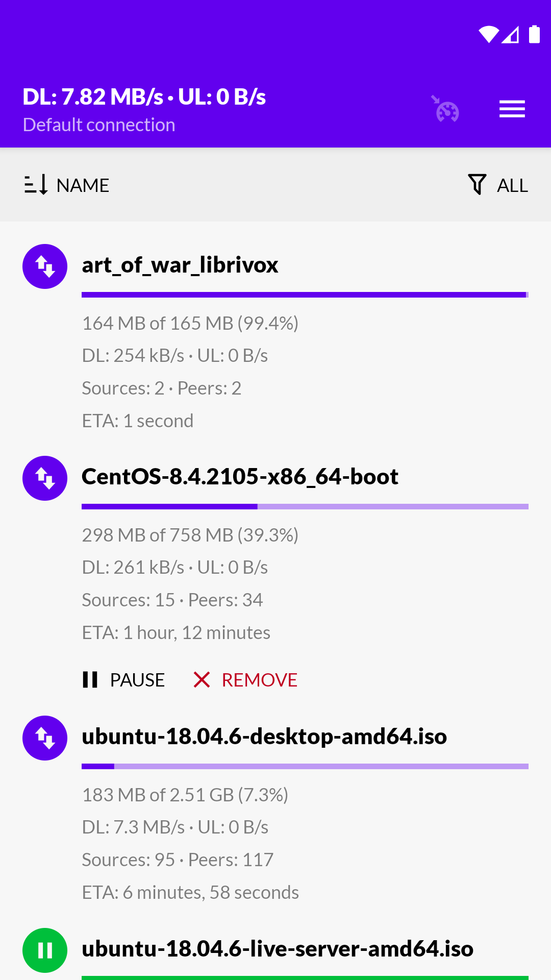Open the NAME sort dropdown
The image size is (551, 980).
(83, 185)
